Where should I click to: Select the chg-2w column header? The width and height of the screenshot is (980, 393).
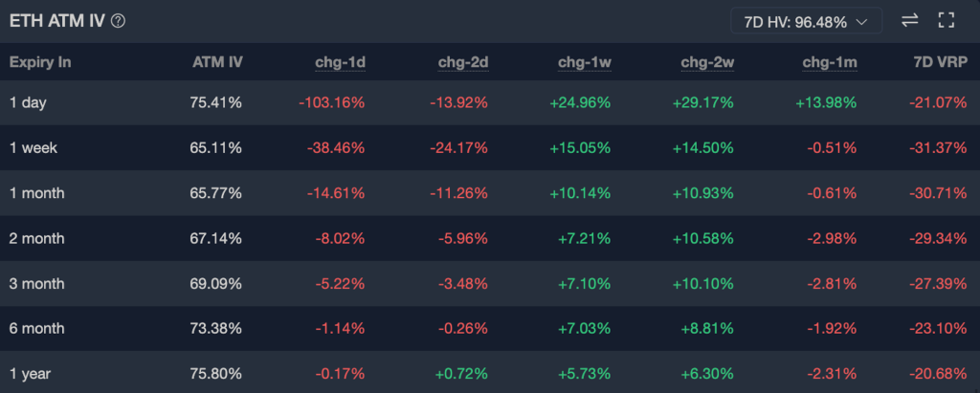707,63
